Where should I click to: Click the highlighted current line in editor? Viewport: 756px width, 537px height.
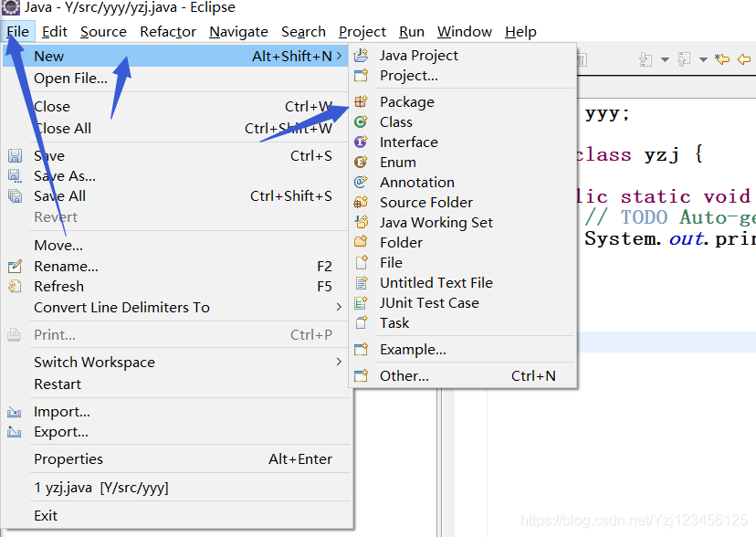[x=667, y=342]
